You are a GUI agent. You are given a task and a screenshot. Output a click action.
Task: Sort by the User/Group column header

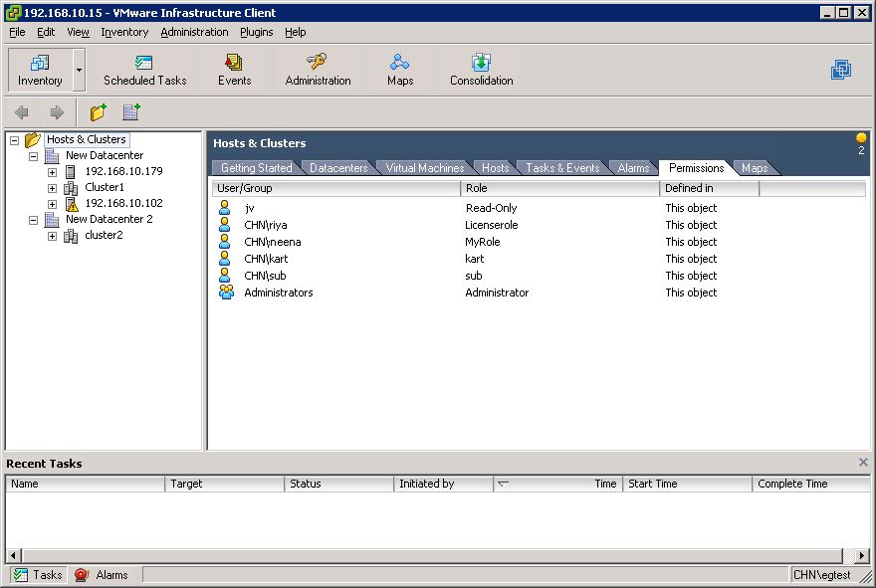pyautogui.click(x=335, y=188)
